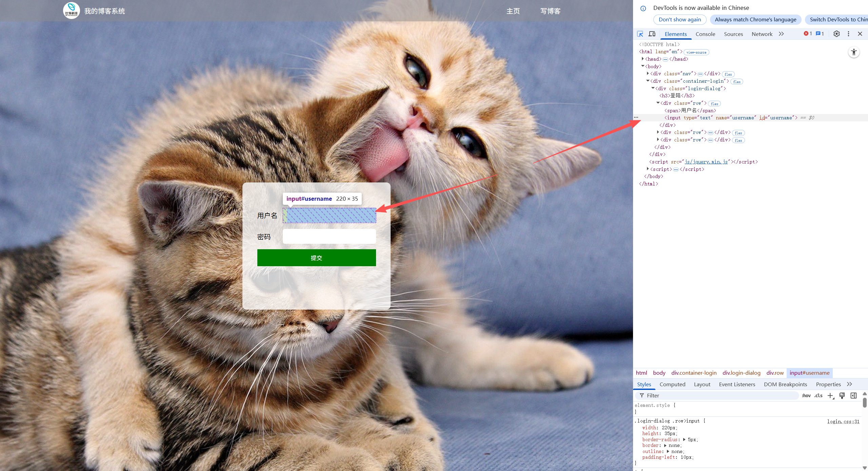
Task: Click the styles pane scrollbar thumb
Action: (x=864, y=403)
